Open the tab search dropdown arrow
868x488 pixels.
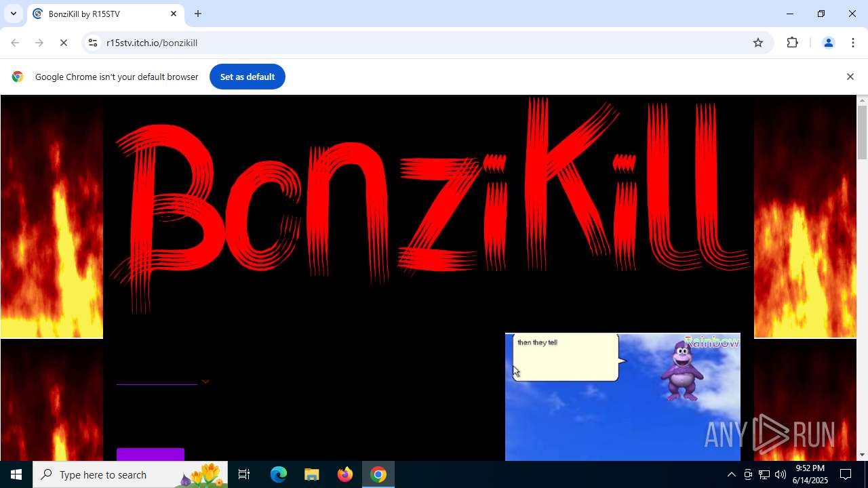pyautogui.click(x=13, y=14)
